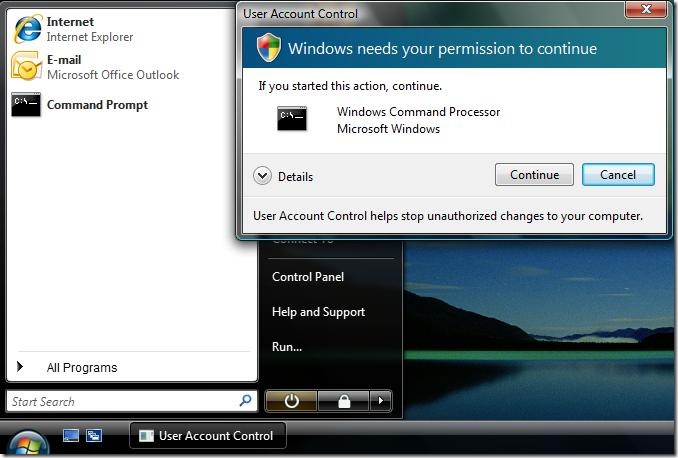Click All Programs label
Viewport: 678px width, 458px height.
pos(82,368)
